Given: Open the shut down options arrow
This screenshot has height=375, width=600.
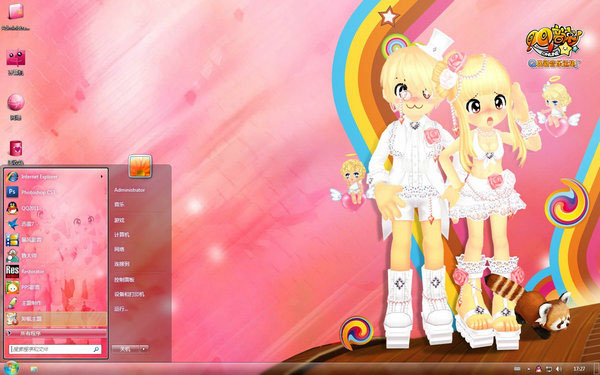Looking at the screenshot, I should click(x=144, y=349).
